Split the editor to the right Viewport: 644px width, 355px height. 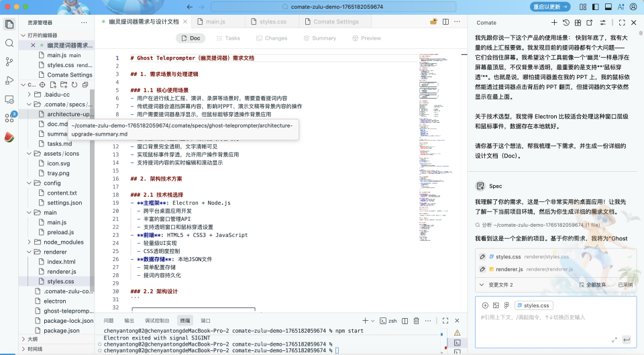coord(445,21)
